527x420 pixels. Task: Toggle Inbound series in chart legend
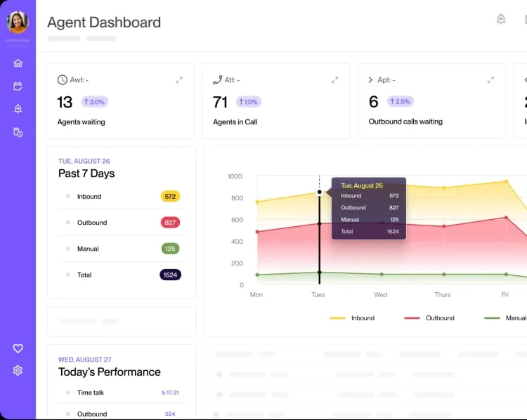(x=352, y=318)
